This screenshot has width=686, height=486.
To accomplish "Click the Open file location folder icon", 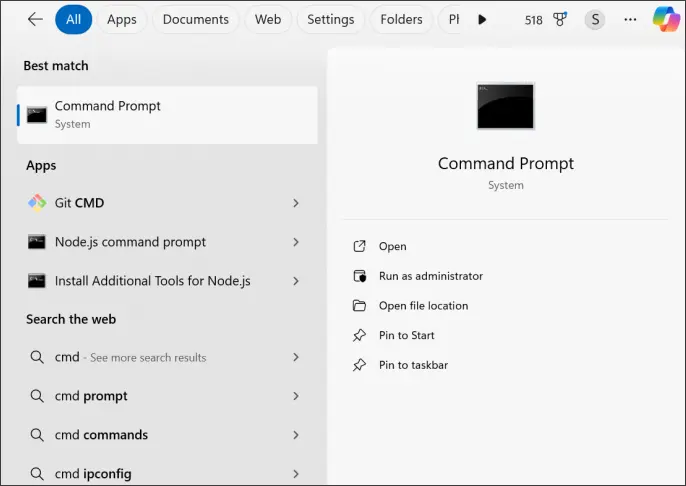I will (x=359, y=306).
